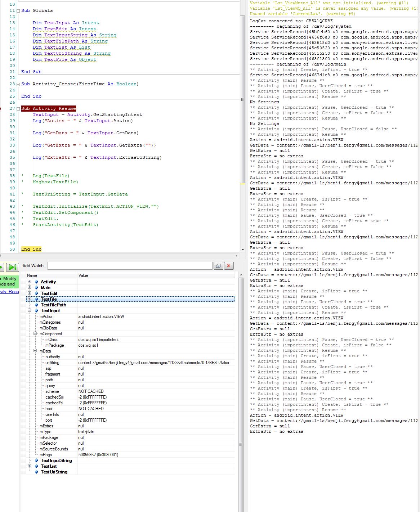Select the mFlags row

pyautogui.click(x=130, y=455)
